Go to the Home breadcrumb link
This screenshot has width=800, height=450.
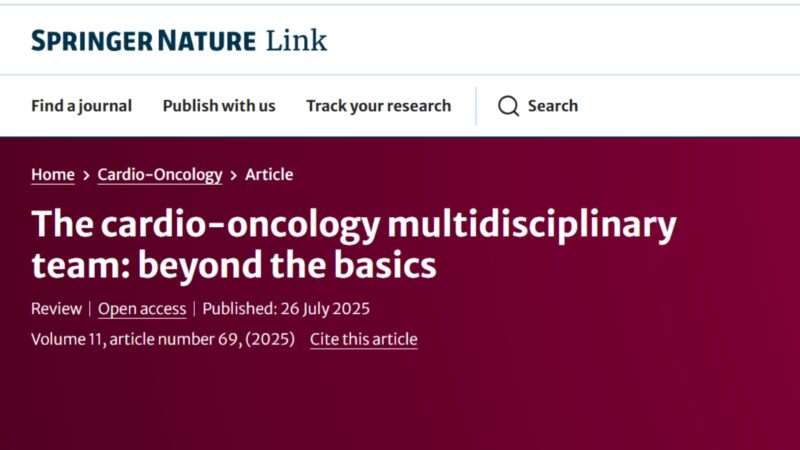(53, 175)
